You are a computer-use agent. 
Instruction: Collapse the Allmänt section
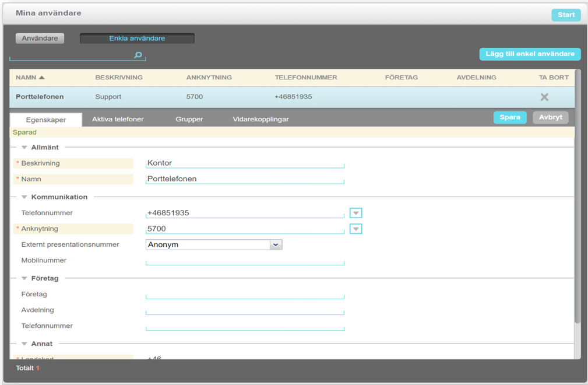(x=24, y=148)
